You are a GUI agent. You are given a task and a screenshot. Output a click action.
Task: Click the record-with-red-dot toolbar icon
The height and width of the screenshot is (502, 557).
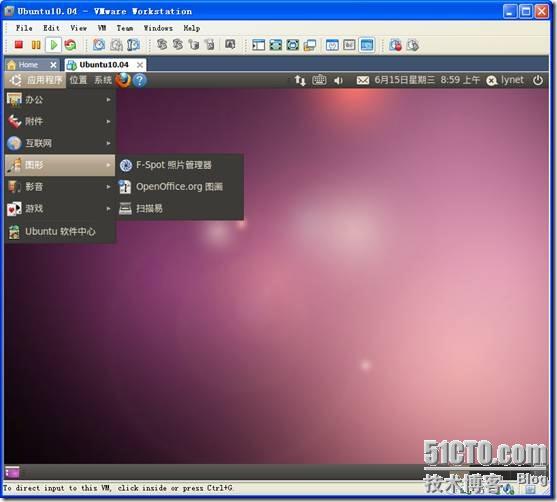click(x=395, y=45)
